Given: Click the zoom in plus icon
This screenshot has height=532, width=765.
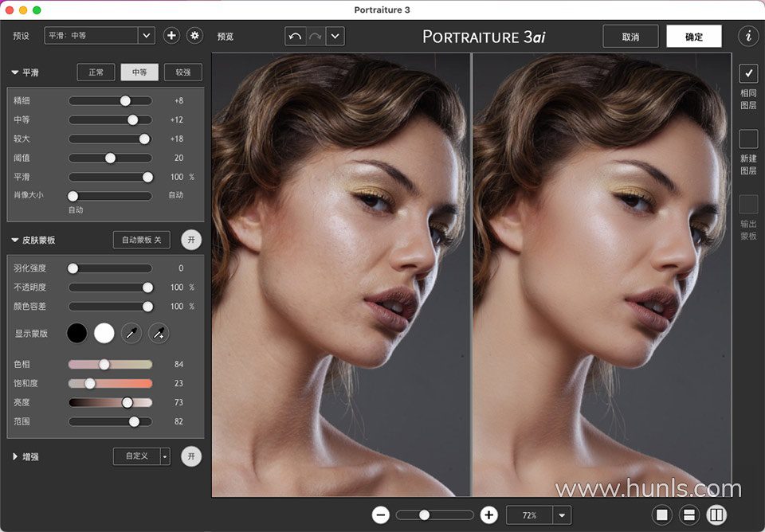Looking at the screenshot, I should point(489,515).
